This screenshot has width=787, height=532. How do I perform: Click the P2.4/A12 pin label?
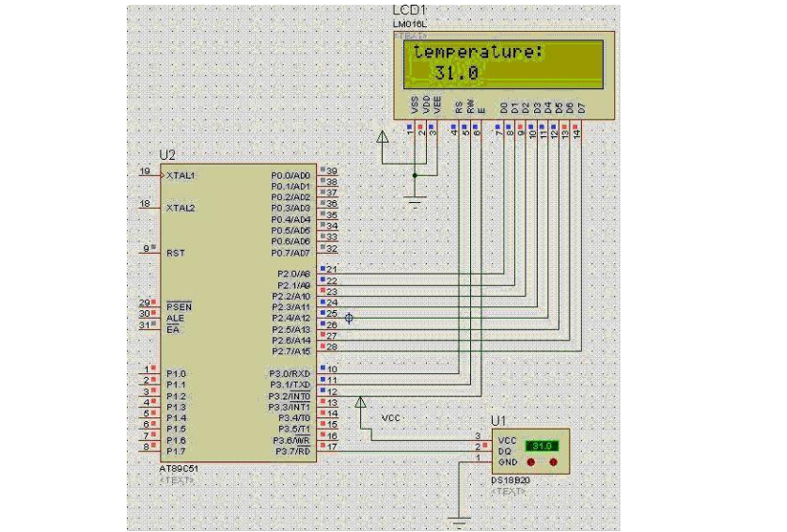click(291, 319)
